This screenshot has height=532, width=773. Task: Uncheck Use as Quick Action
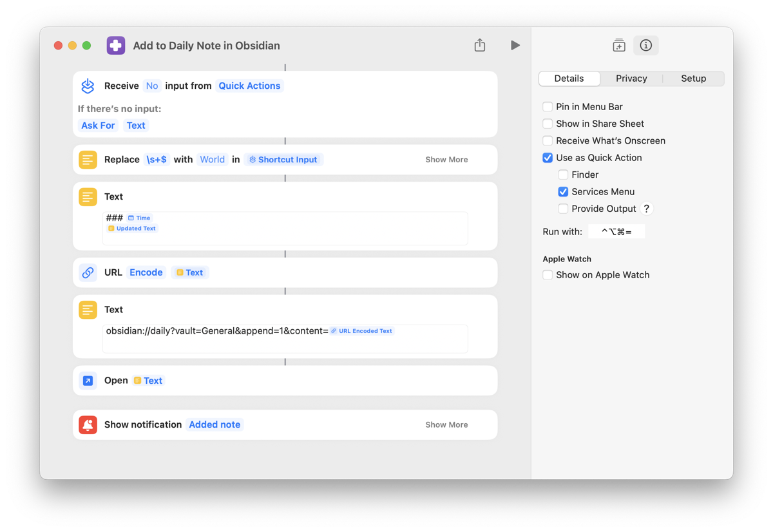pyautogui.click(x=548, y=158)
